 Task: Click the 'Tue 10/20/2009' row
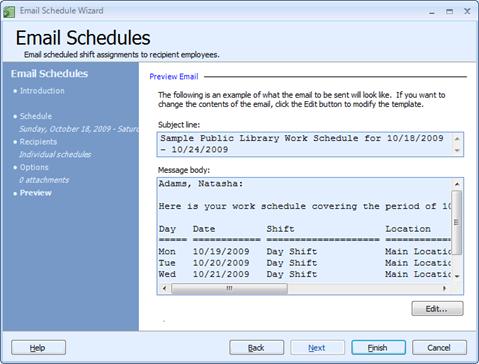tap(305, 263)
